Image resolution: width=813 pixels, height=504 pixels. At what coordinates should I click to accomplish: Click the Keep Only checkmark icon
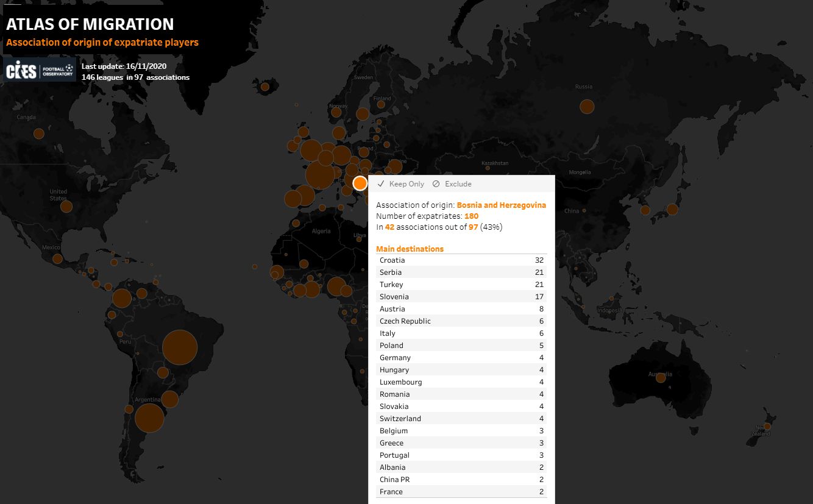pos(381,184)
